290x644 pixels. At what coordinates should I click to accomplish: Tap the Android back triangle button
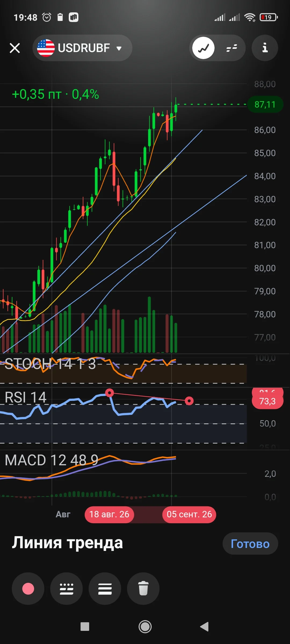pyautogui.click(x=205, y=627)
